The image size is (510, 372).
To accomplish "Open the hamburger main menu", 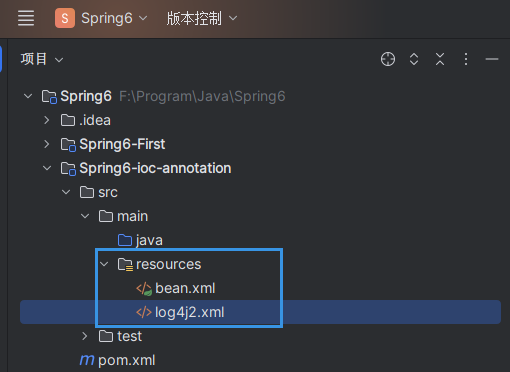I will click(x=26, y=18).
